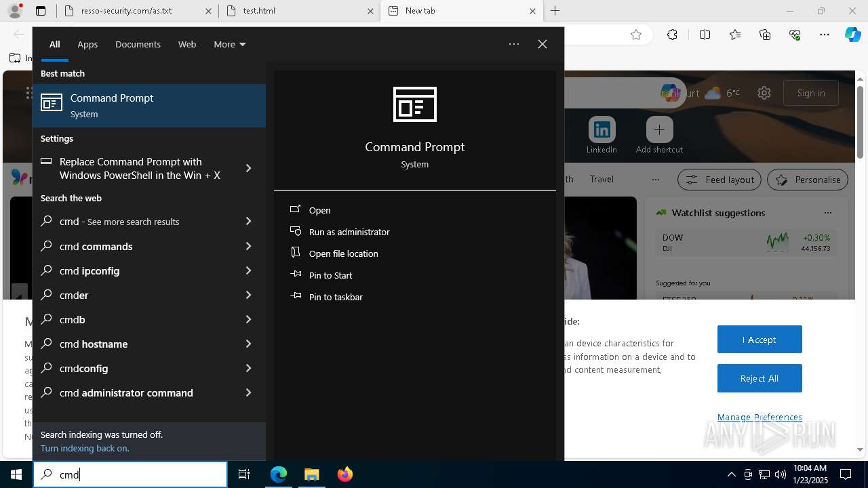Expand cmd hostname suggestion arrow
The image size is (868, 488).
(248, 344)
